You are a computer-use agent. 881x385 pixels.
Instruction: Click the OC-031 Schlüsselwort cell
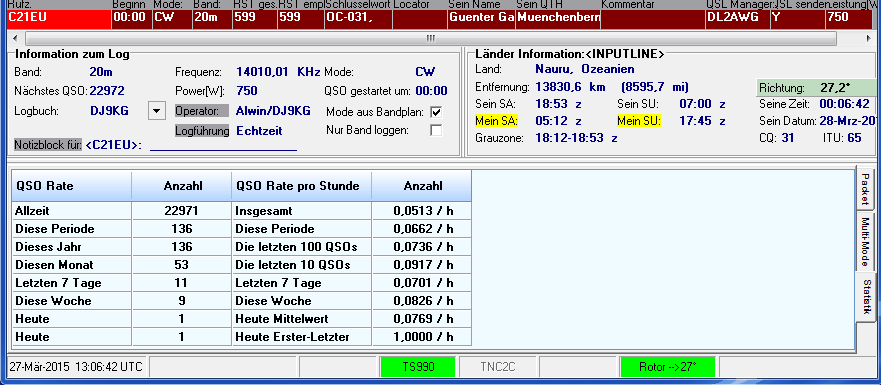(357, 19)
